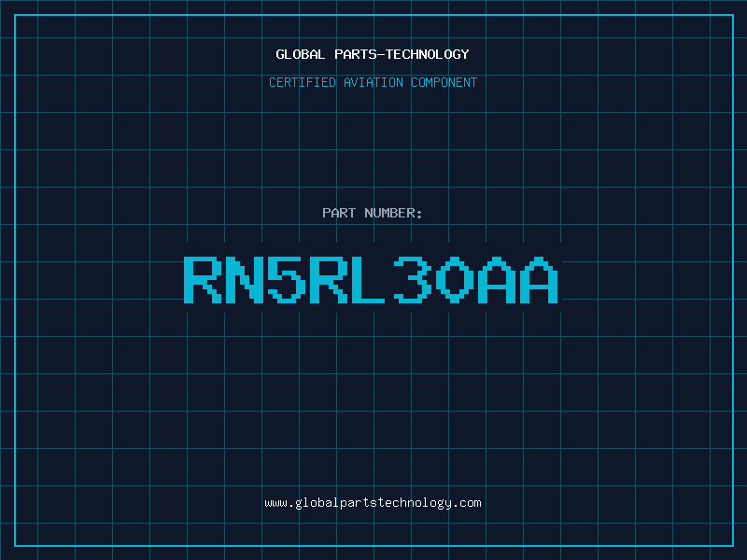Click the word PARTS-TECHNOLOGY in the heading
The width and height of the screenshot is (747, 560).
(401, 54)
